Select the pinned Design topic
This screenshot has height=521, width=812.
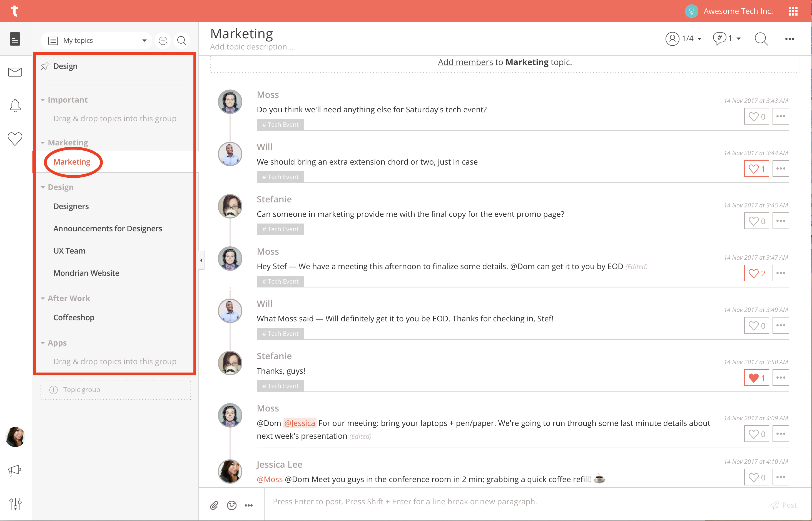tap(65, 66)
